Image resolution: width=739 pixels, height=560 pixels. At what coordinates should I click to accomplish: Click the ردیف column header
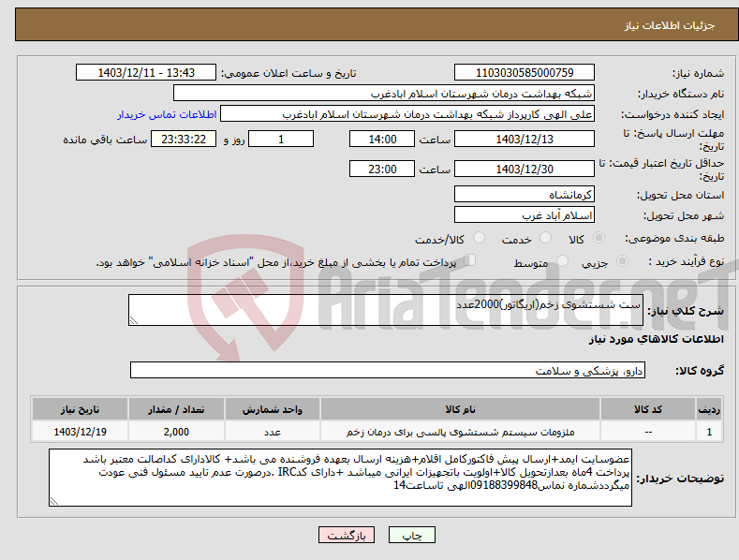click(x=709, y=409)
